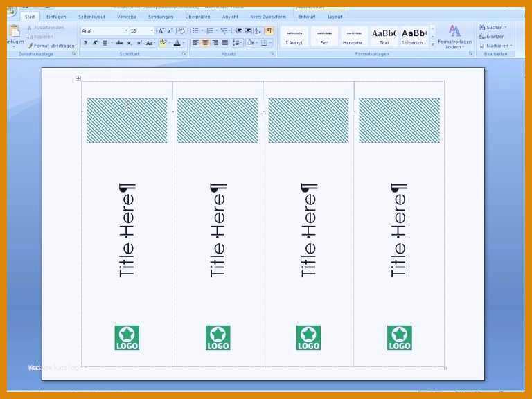Toggle subscript formatting
The width and height of the screenshot is (532, 399).
tap(130, 43)
